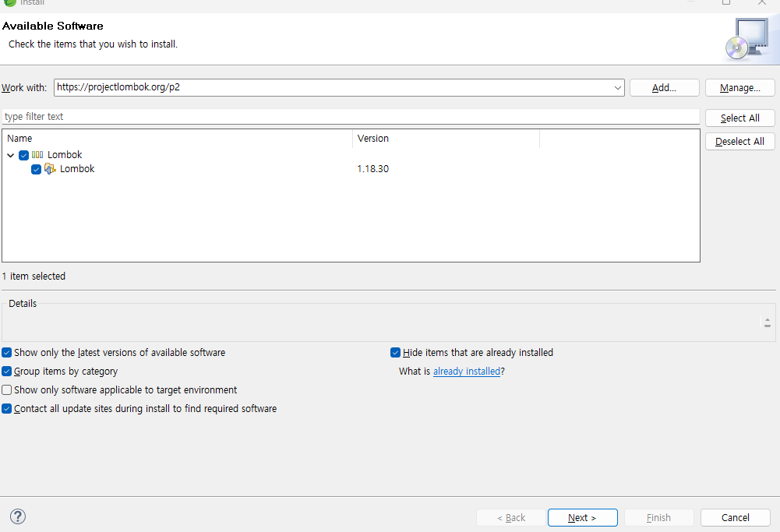Click the Eclipse Install window title icon
The width and height of the screenshot is (780, 532).
pyautogui.click(x=10, y=2)
